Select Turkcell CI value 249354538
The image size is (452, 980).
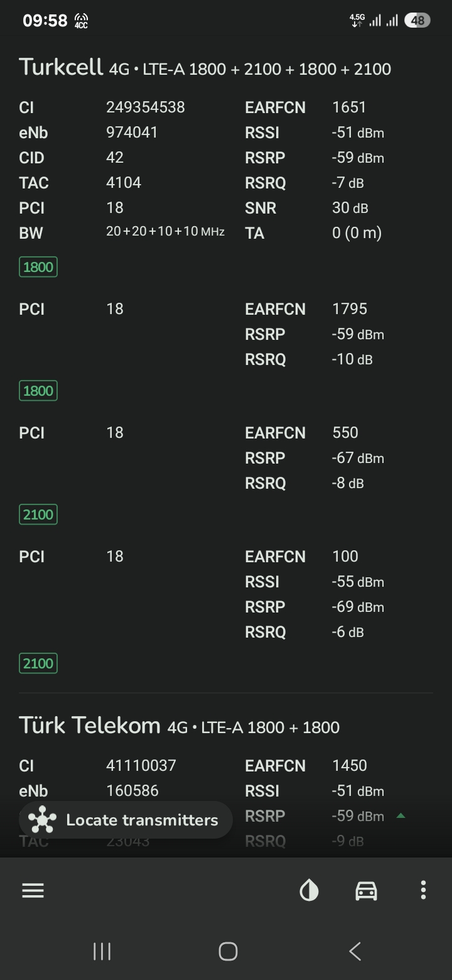146,107
